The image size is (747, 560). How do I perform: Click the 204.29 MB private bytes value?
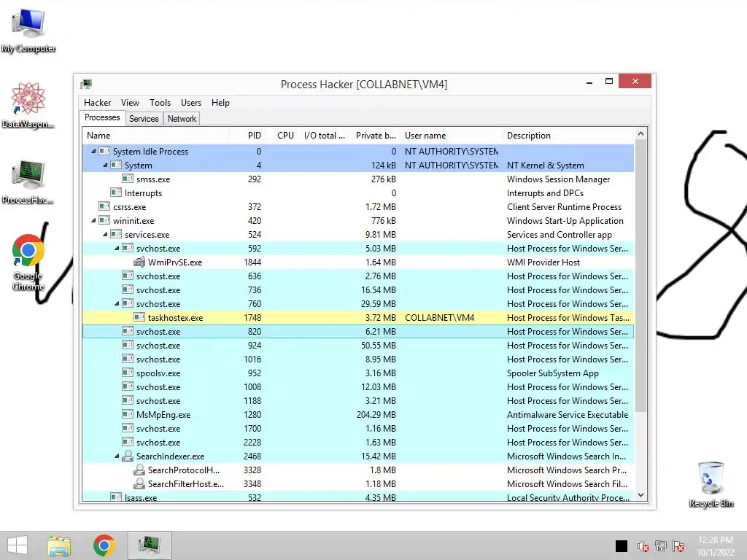pyautogui.click(x=376, y=415)
